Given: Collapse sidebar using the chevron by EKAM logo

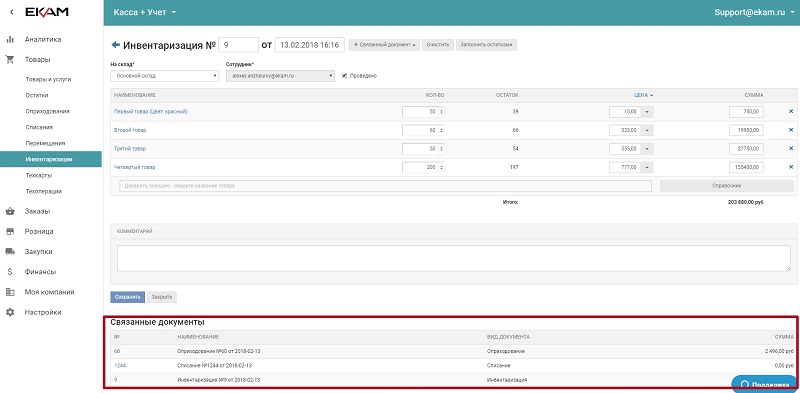Looking at the screenshot, I should [12, 12].
